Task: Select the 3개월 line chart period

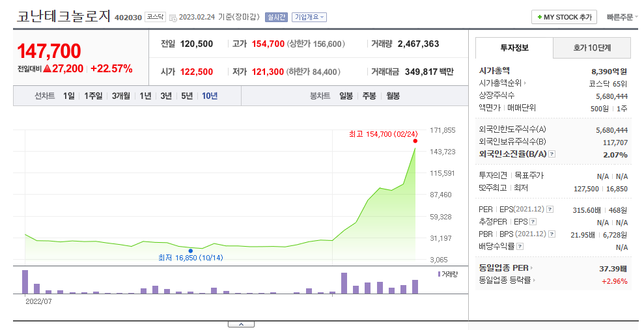Action: pyautogui.click(x=120, y=96)
